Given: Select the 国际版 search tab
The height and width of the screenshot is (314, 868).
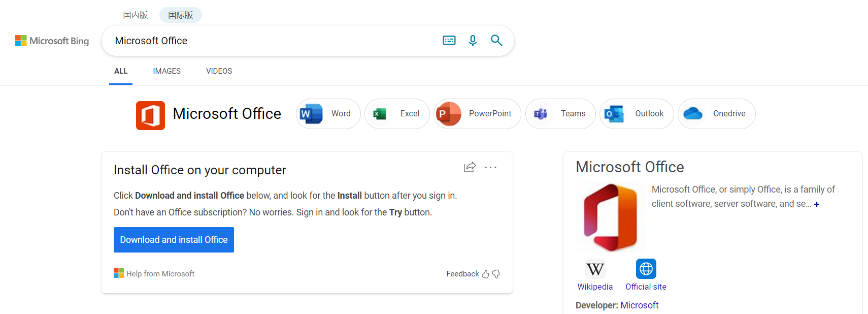Looking at the screenshot, I should pyautogui.click(x=181, y=15).
